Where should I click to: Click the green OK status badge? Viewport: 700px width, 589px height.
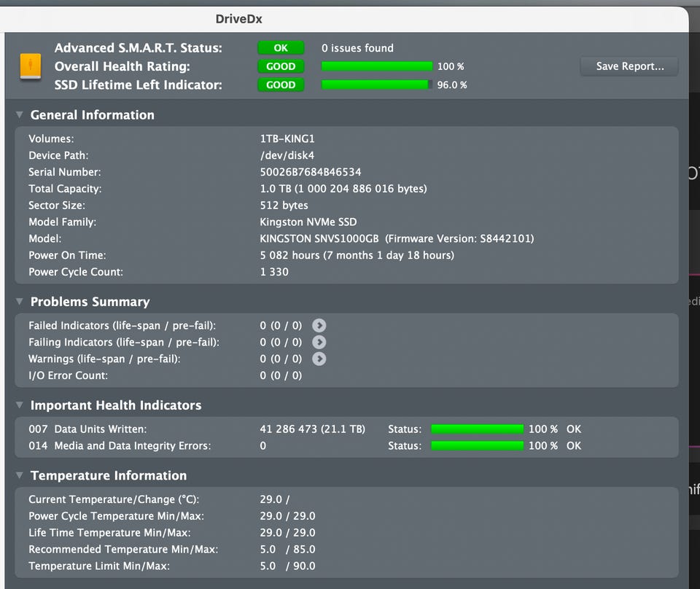point(281,47)
